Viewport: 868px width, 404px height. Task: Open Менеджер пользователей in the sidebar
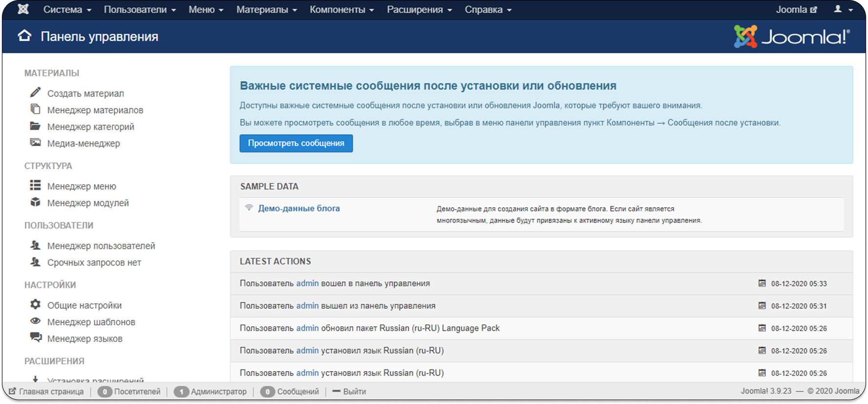point(101,246)
